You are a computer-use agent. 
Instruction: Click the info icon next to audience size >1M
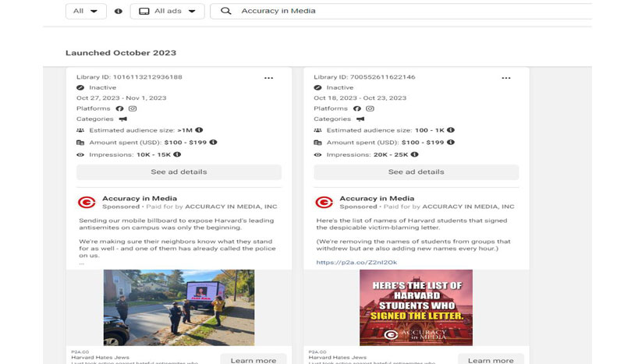click(199, 130)
